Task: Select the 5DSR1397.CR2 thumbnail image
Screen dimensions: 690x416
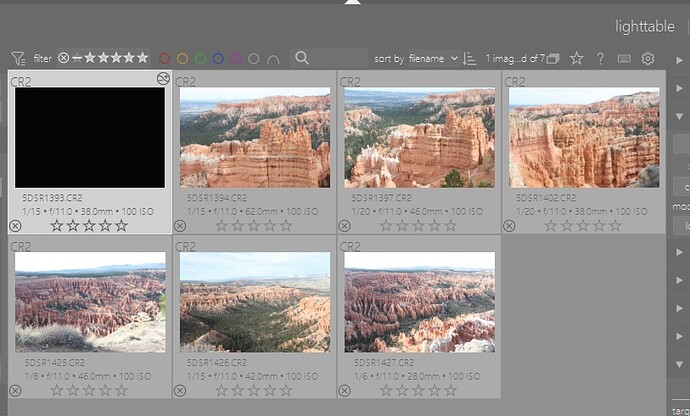Action: click(419, 137)
